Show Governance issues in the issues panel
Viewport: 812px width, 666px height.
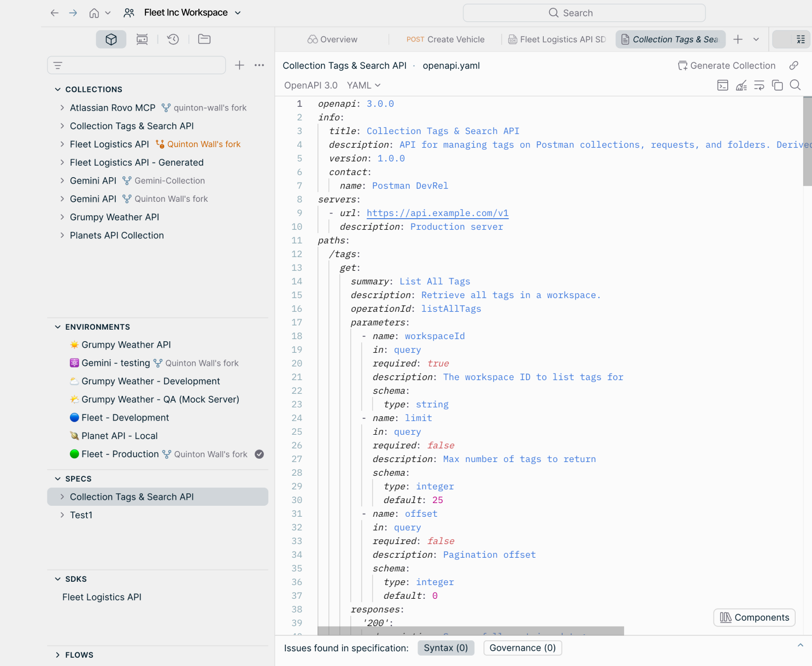[x=522, y=647]
